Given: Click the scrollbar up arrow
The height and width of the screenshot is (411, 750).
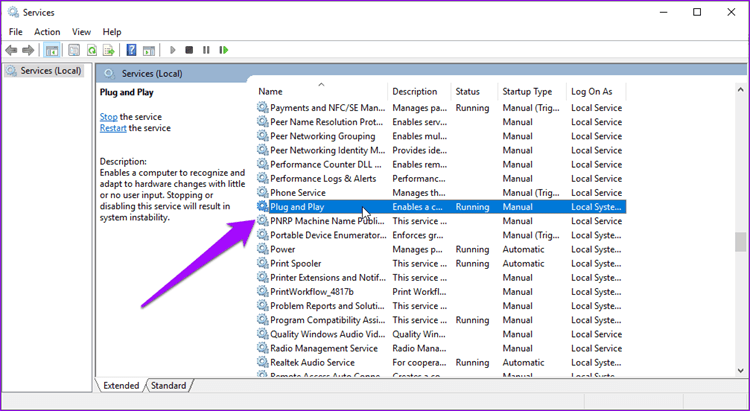Looking at the screenshot, I should tap(741, 90).
